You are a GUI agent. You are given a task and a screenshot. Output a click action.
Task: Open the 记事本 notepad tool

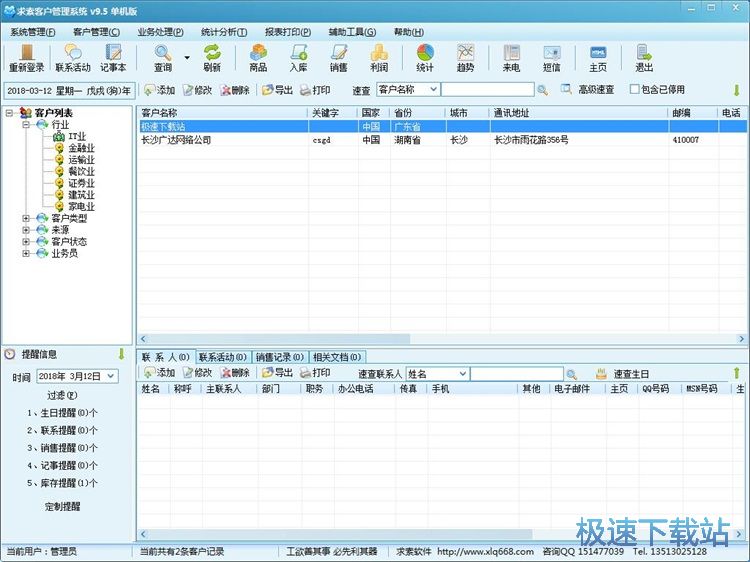(113, 58)
